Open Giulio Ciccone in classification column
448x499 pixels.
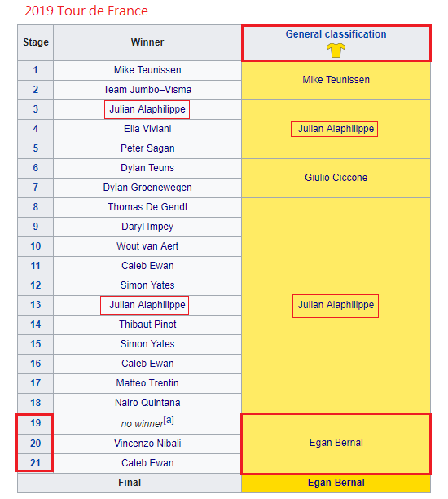click(336, 178)
